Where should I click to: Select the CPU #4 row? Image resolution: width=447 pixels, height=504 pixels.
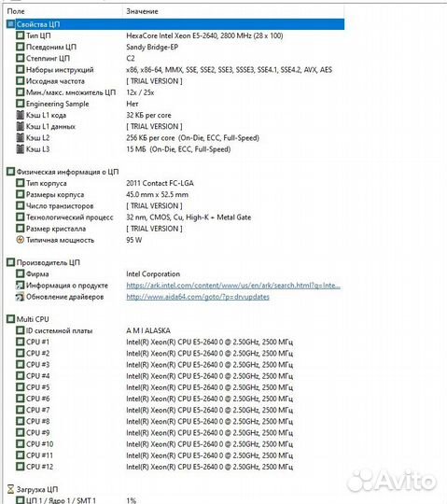click(x=155, y=376)
